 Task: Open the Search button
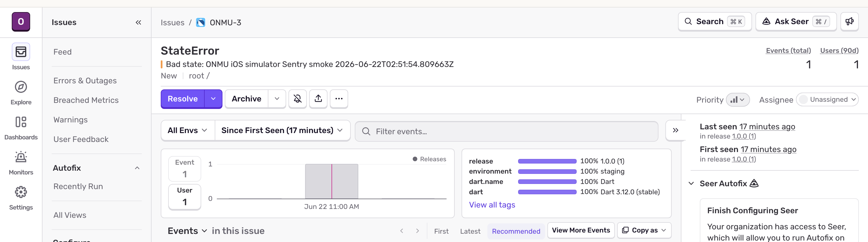pyautogui.click(x=714, y=22)
